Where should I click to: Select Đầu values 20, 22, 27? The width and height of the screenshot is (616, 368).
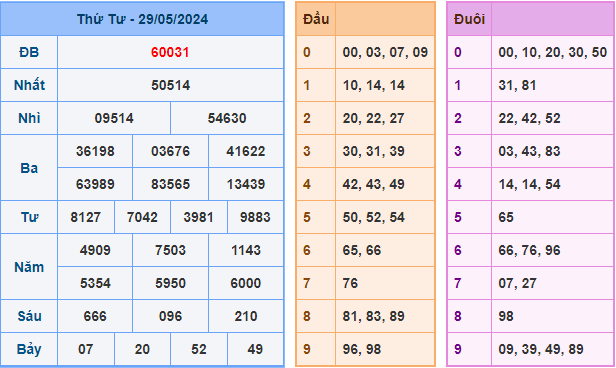coord(373,118)
